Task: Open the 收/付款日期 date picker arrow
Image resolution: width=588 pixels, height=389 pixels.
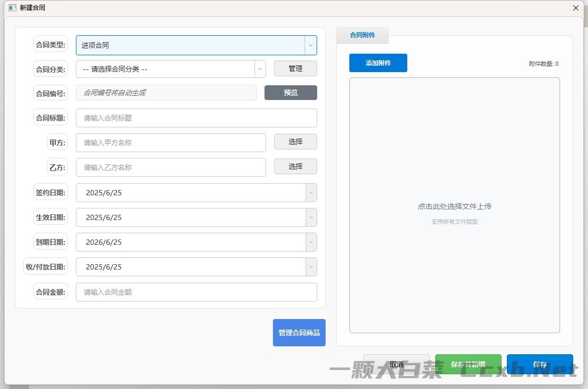Action: (x=311, y=267)
